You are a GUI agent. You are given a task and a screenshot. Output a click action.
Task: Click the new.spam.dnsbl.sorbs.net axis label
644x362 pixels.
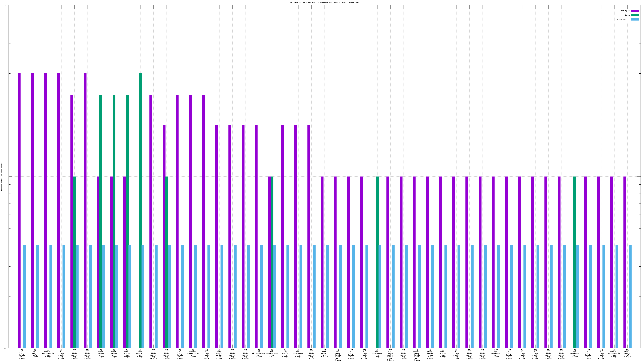click(337, 355)
